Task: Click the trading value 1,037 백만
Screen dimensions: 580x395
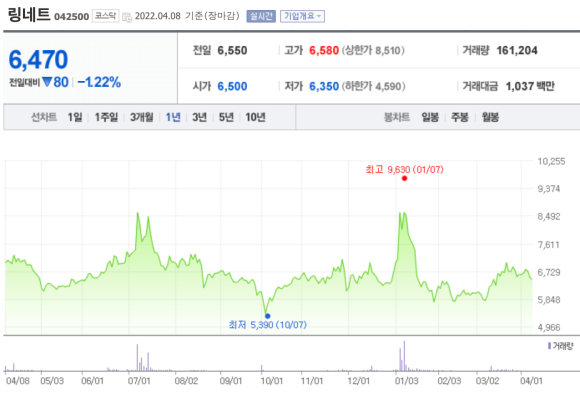Action: (x=530, y=86)
